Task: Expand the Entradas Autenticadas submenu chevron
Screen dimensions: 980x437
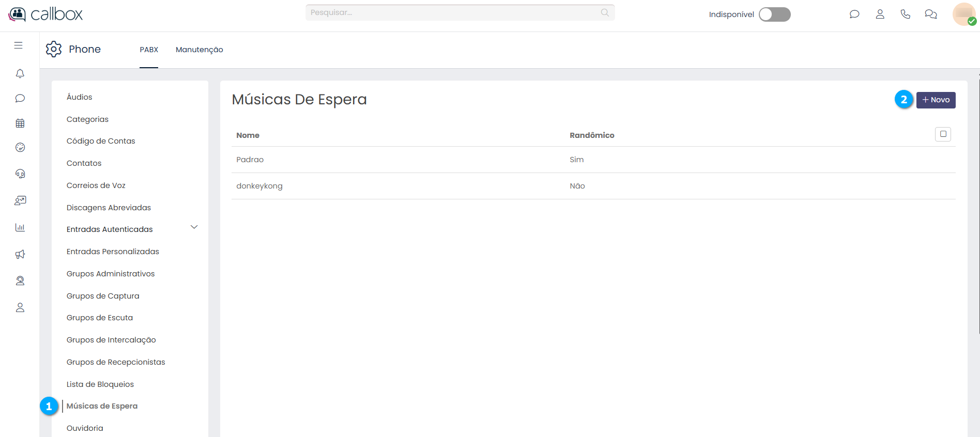Action: pos(194,227)
